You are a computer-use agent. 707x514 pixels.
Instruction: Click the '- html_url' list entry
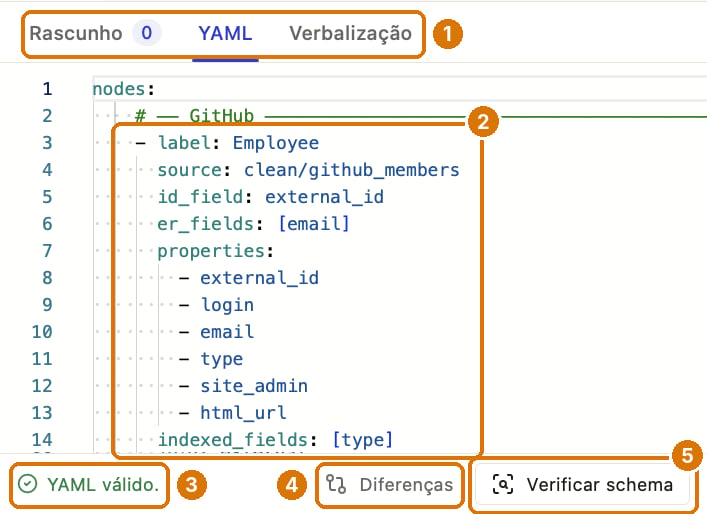(233, 413)
